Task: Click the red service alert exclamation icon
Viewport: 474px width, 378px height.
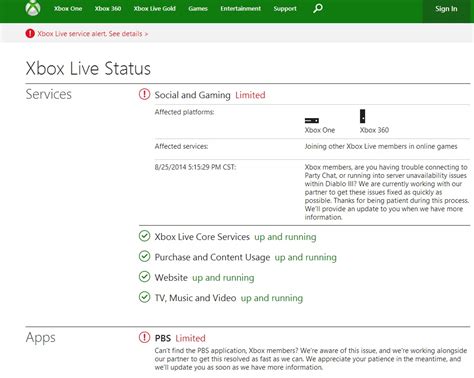Action: pyautogui.click(x=30, y=33)
